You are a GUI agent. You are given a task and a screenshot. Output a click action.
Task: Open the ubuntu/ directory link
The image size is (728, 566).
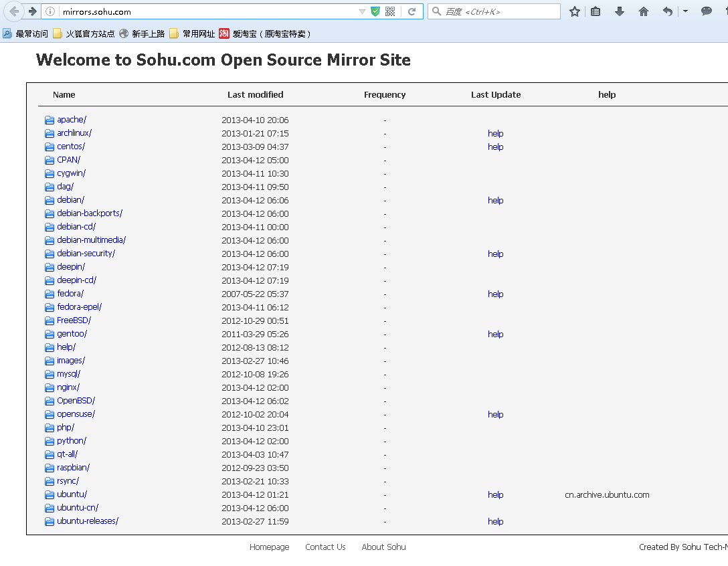coord(72,494)
